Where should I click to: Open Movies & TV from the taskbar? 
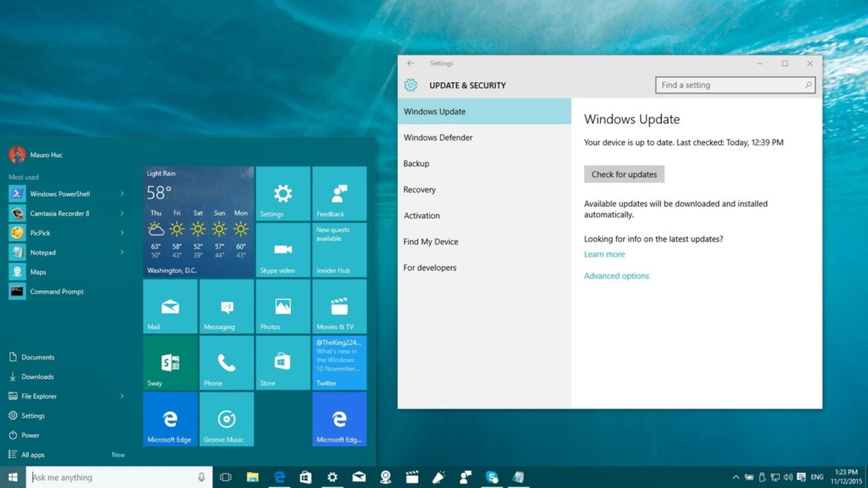[412, 477]
